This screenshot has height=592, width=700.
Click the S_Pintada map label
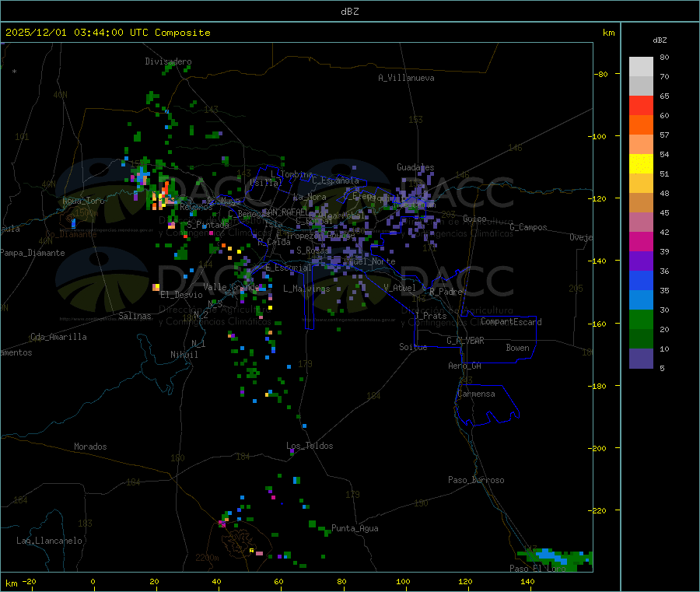click(x=208, y=225)
